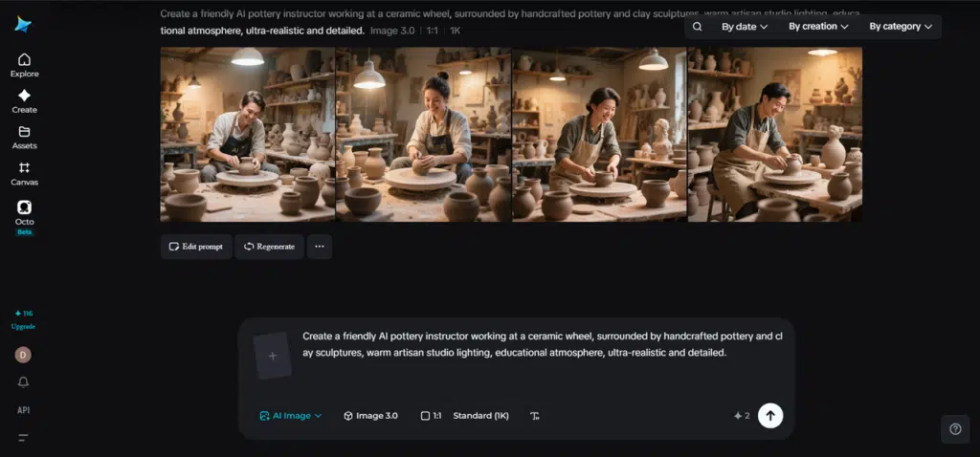Open third generated image with bust sculpture

pos(599,134)
